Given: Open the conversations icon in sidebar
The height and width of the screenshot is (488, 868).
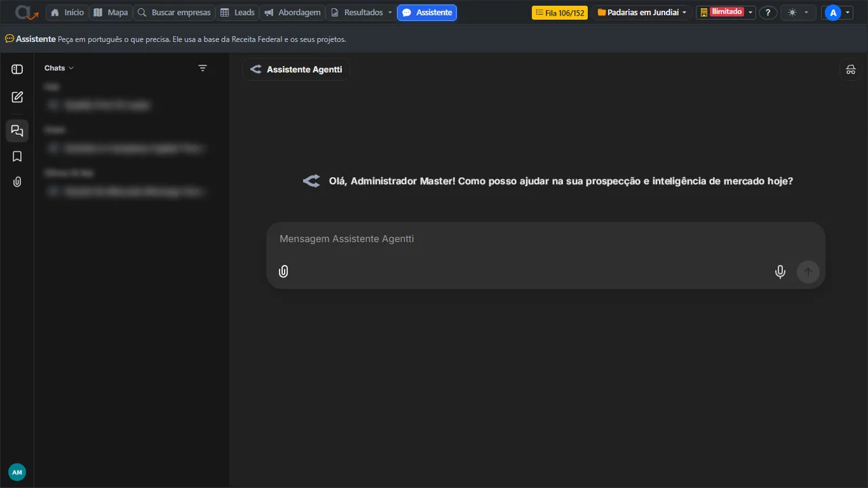Looking at the screenshot, I should click(18, 131).
